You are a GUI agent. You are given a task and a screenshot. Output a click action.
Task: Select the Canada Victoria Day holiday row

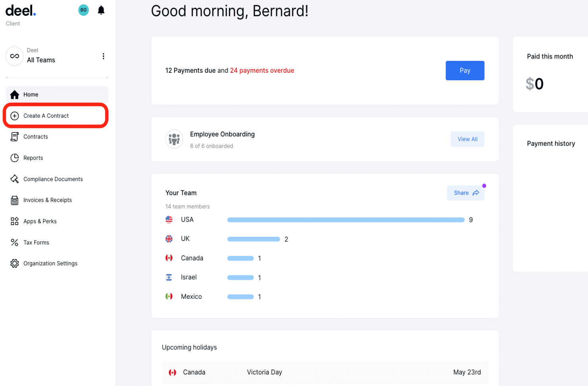325,372
